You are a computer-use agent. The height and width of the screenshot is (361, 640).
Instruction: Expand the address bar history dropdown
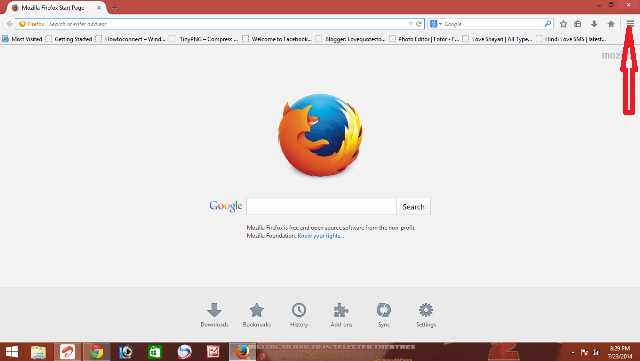pos(411,24)
